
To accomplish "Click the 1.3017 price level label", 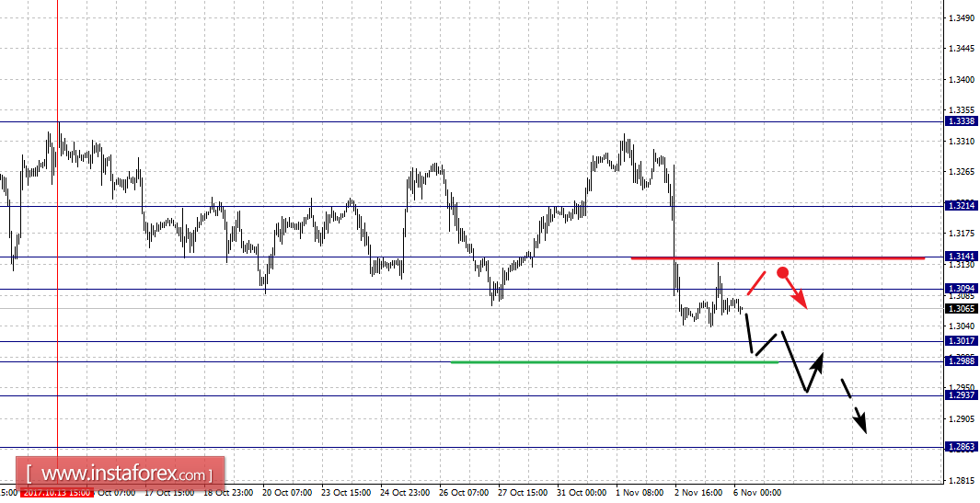I will (962, 341).
